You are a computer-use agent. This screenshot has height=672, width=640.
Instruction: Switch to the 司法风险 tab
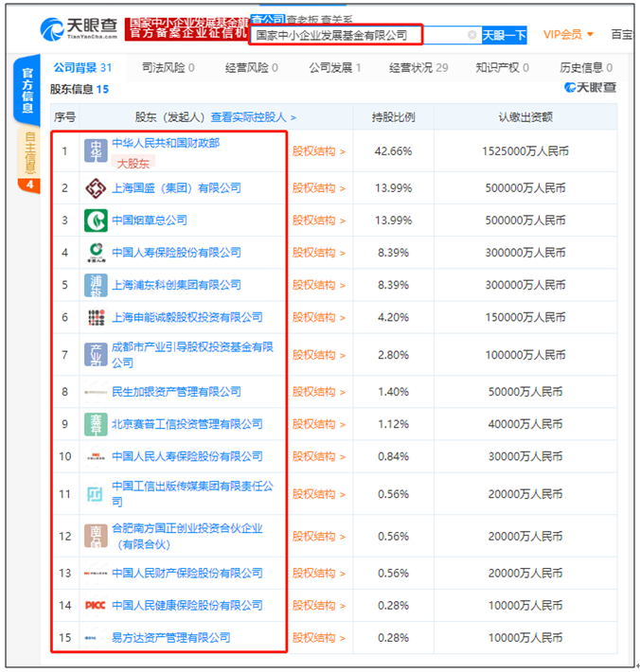click(x=168, y=68)
